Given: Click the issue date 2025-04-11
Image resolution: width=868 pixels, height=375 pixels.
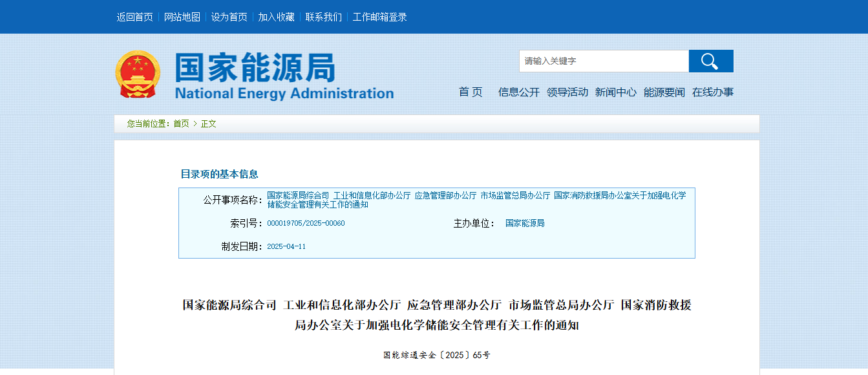Looking at the screenshot, I should 286,247.
